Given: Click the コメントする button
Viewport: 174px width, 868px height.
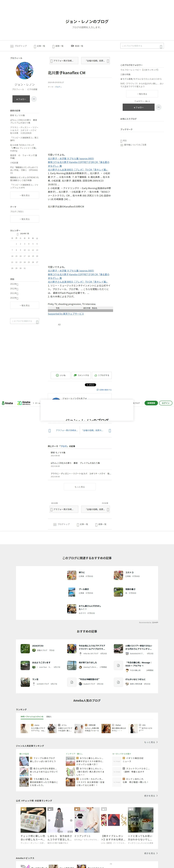Looking at the screenshot, I should [x=81, y=375].
